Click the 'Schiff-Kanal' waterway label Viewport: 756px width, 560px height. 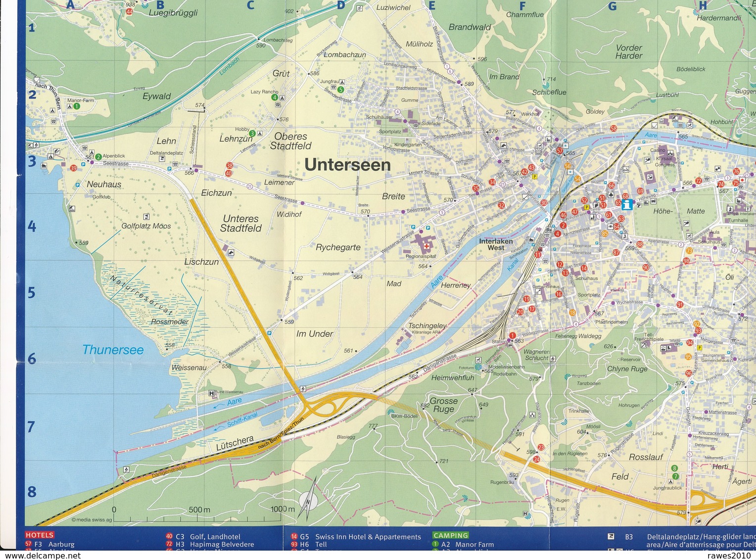[242, 420]
